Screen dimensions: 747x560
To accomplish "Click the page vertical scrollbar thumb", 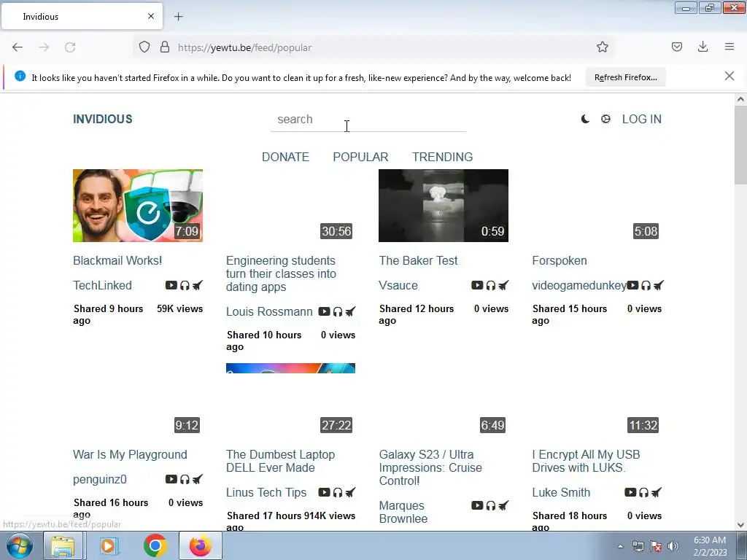I will [740, 145].
